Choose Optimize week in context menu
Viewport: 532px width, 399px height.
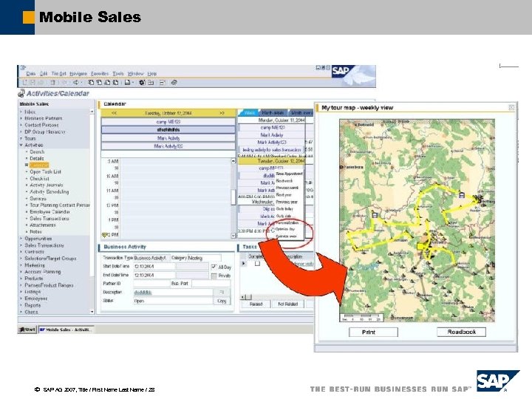286,236
